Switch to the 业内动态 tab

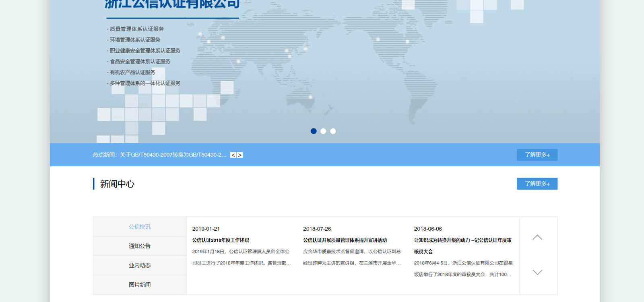pyautogui.click(x=140, y=265)
